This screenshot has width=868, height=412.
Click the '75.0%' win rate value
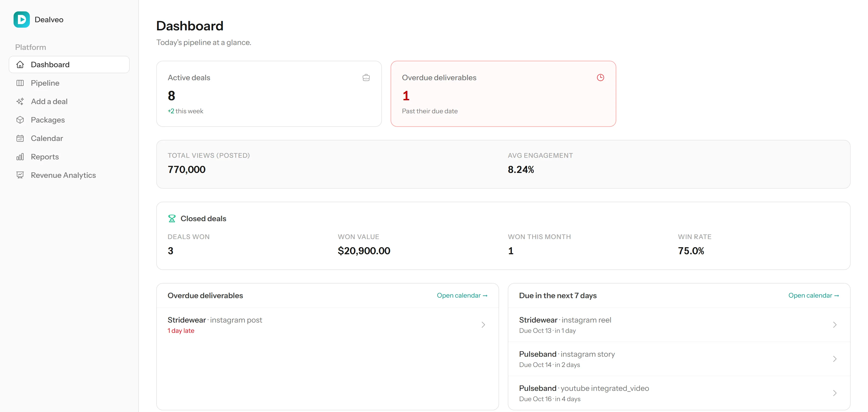point(691,251)
